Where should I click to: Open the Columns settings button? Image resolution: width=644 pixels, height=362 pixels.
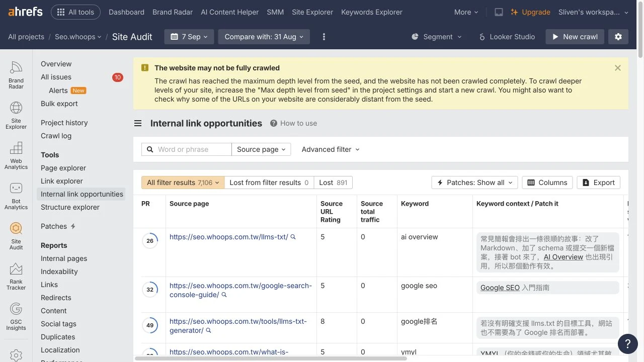pyautogui.click(x=547, y=183)
